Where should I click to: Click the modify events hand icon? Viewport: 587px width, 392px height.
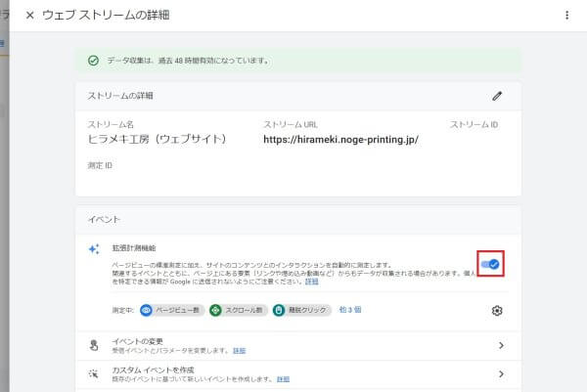click(94, 345)
